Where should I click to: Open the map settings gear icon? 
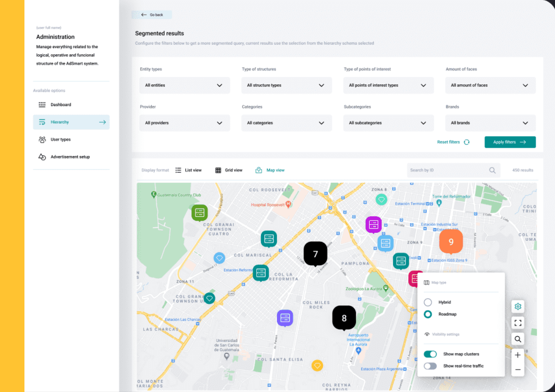click(x=518, y=306)
